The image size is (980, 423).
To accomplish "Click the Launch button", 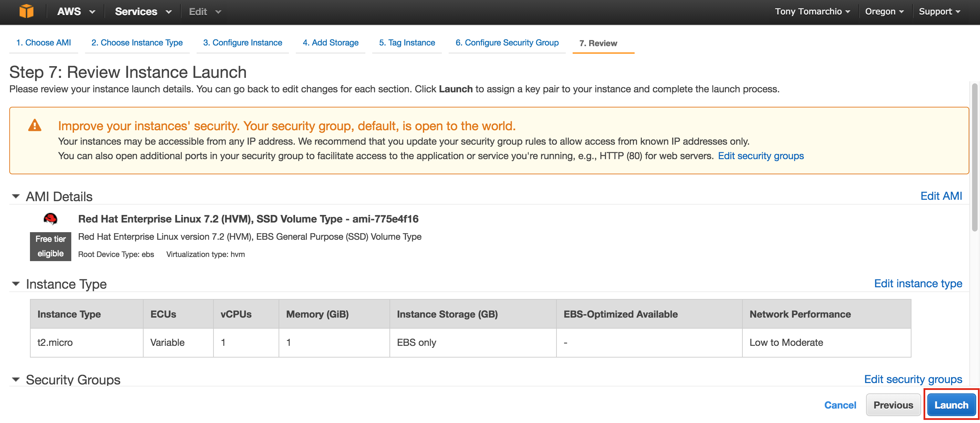I will 951,405.
